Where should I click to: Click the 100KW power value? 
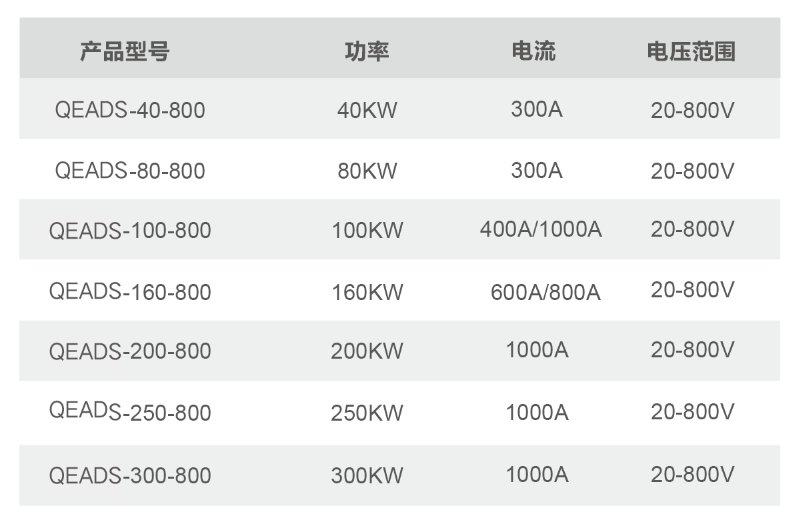[x=367, y=231]
